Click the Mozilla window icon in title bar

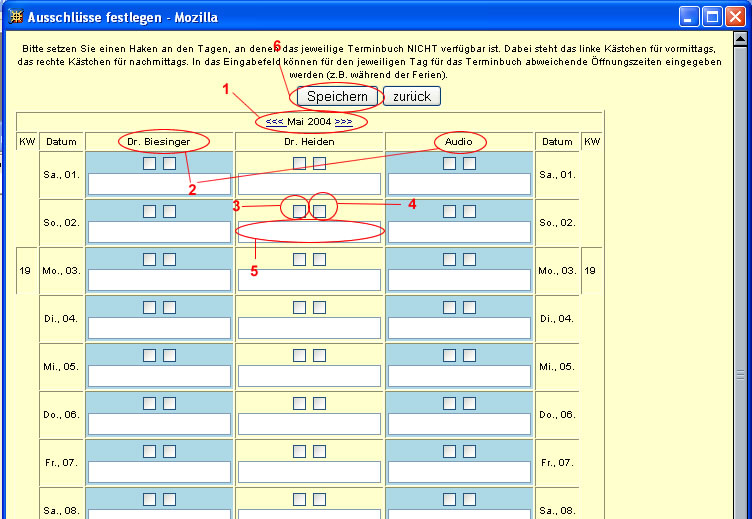[x=14, y=16]
